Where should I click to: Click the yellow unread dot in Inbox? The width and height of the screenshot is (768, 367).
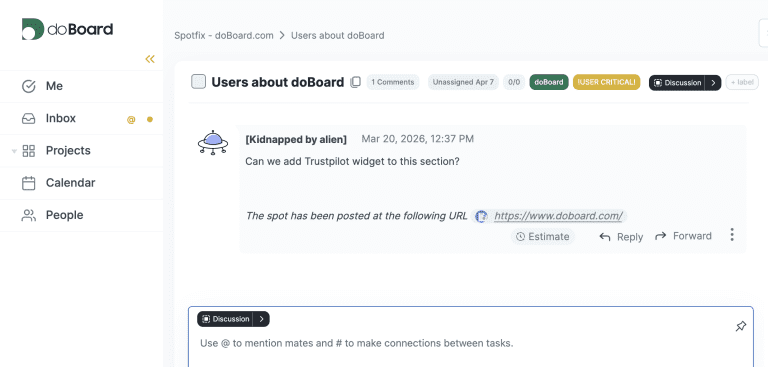(150, 119)
